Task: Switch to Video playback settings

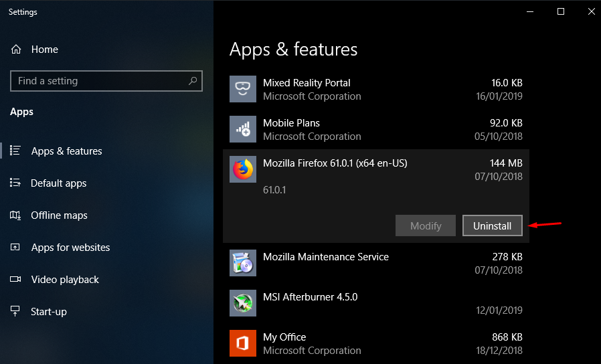Action: click(x=65, y=280)
